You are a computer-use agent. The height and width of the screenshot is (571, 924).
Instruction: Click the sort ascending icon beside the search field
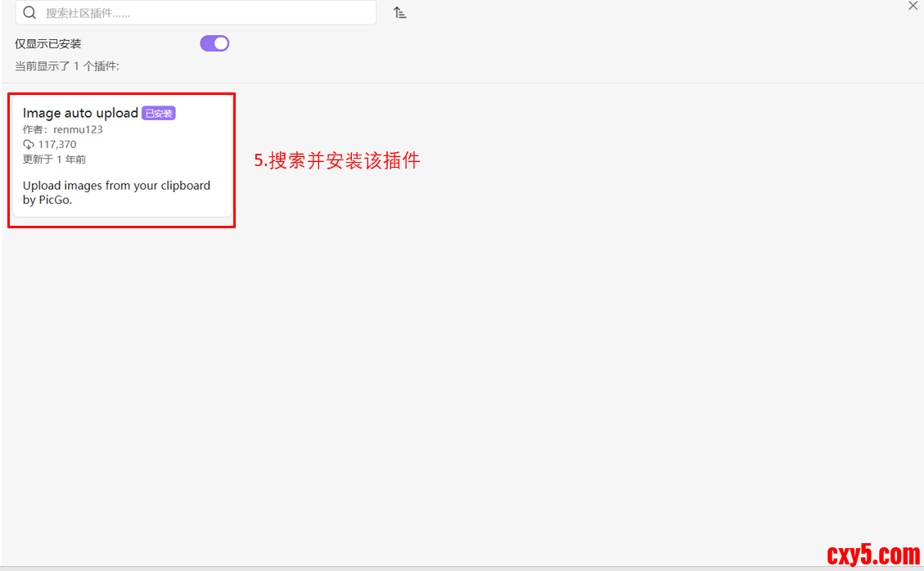coord(400,12)
